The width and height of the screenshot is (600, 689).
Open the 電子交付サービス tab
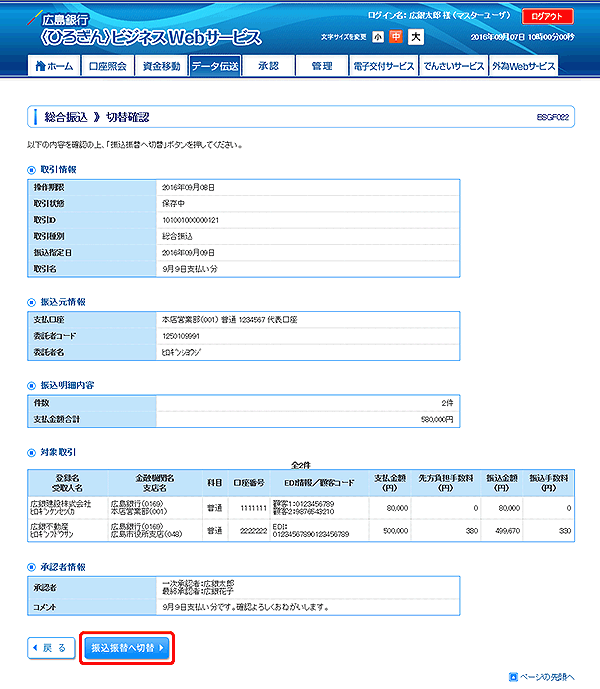384,66
